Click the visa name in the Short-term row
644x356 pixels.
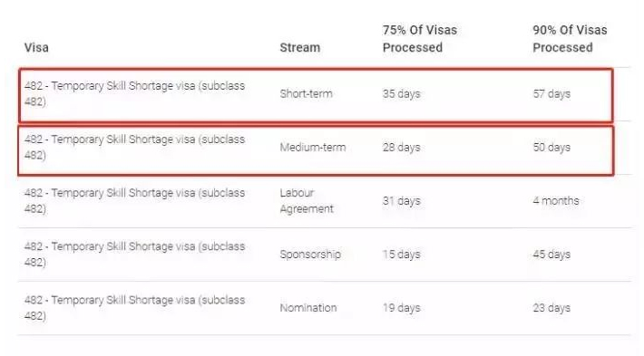tap(134, 94)
